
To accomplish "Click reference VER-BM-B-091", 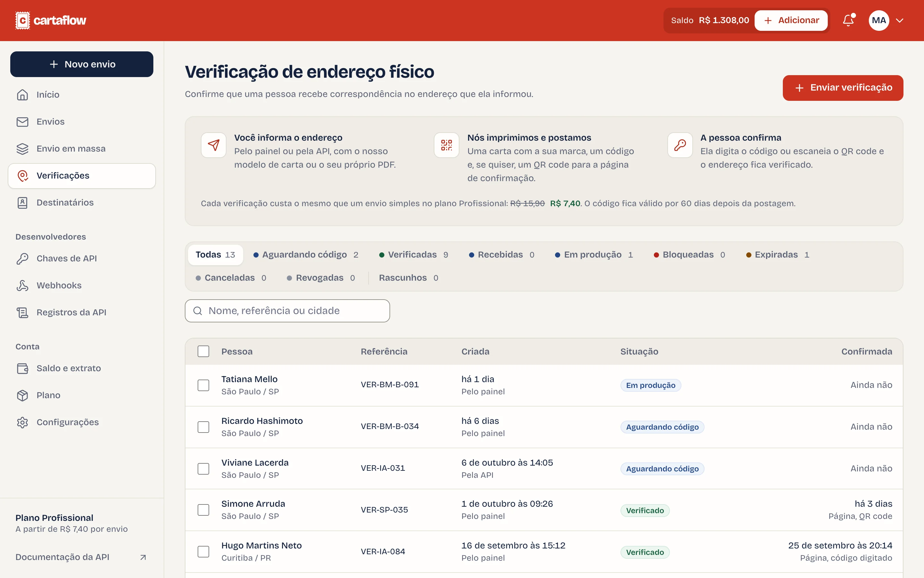I will pos(390,385).
